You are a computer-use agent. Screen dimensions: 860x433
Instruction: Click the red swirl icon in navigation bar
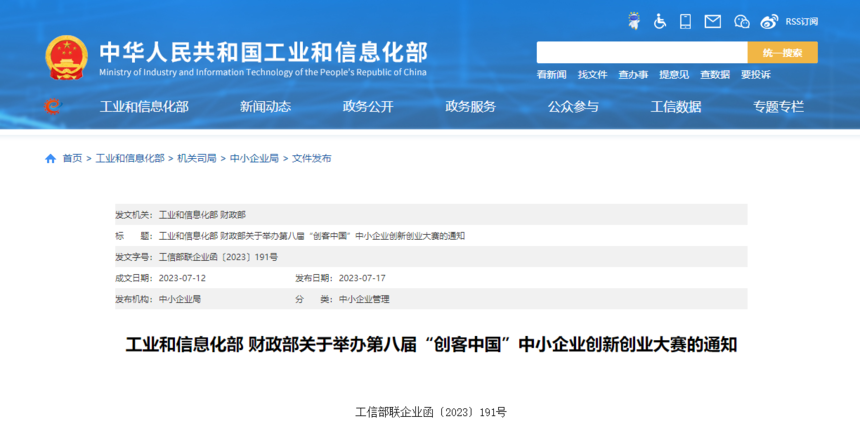[52, 106]
